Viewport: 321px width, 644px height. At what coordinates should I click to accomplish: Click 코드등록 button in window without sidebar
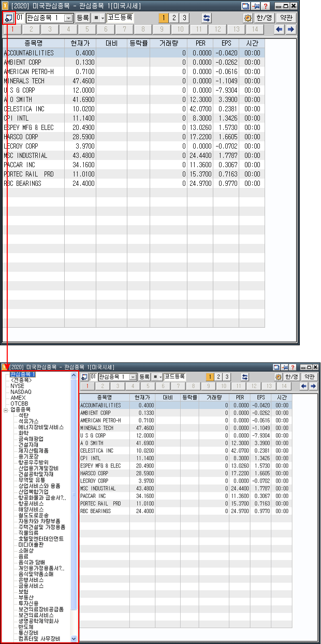tap(119, 18)
